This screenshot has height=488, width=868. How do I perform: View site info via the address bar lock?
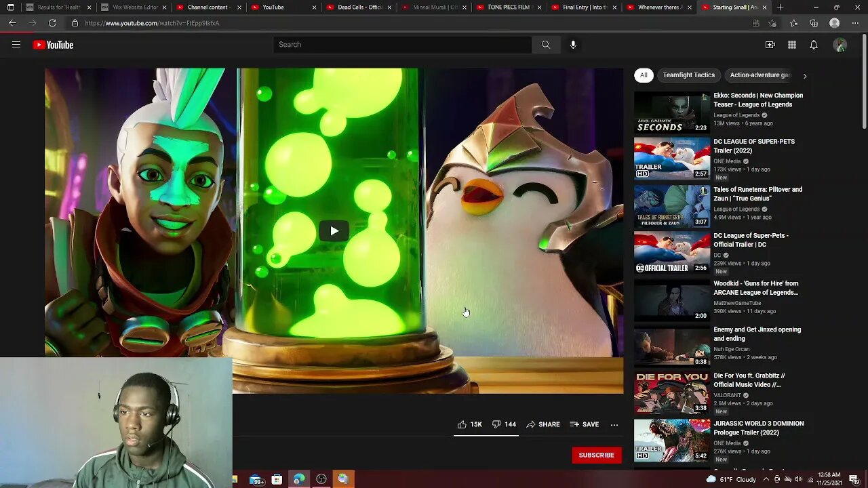(x=75, y=23)
